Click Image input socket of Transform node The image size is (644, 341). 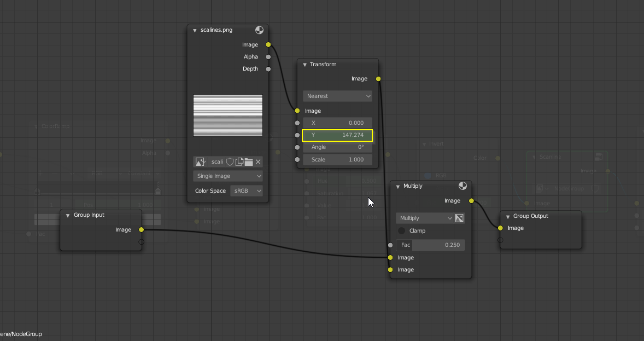click(297, 111)
